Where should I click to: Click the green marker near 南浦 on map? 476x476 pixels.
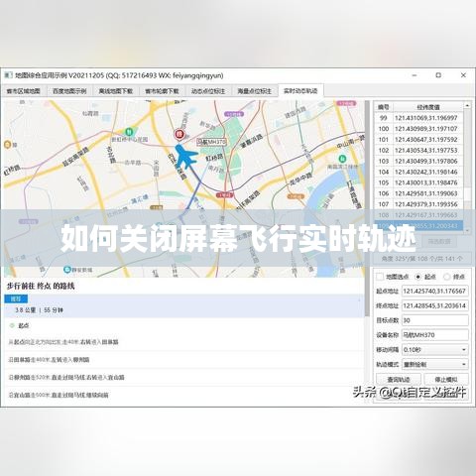pyautogui.click(x=342, y=159)
